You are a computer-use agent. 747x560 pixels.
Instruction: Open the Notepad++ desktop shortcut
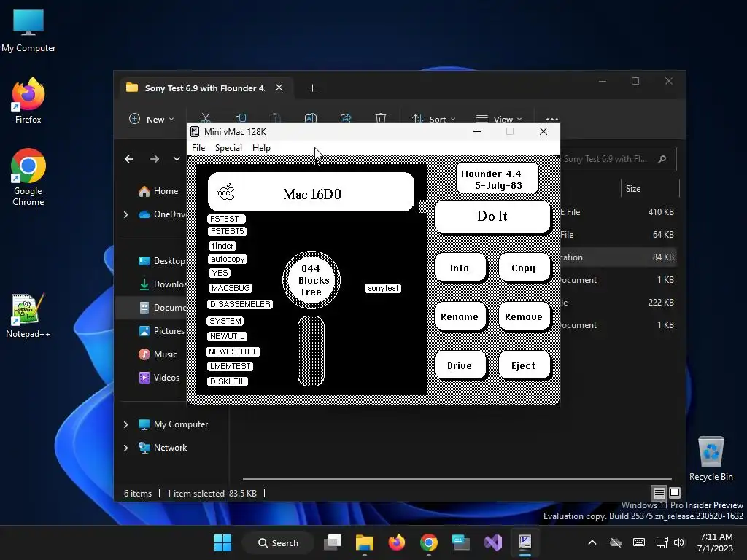pos(28,315)
